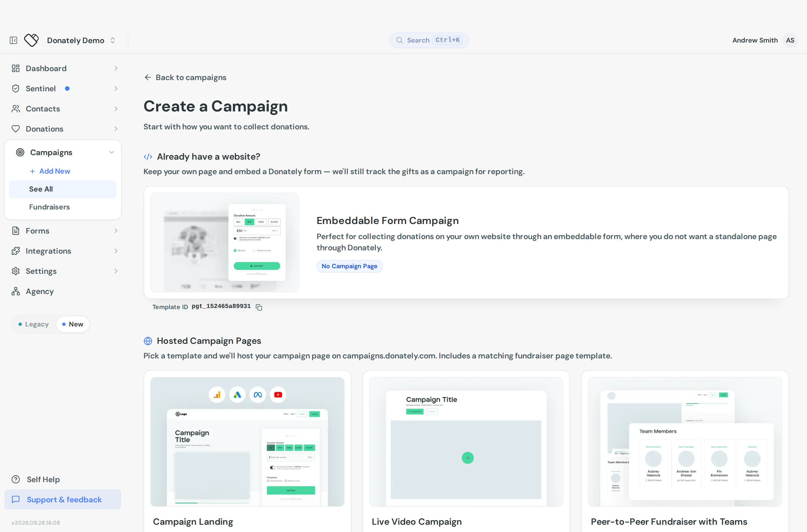Collapse the Campaigns section chevron
The width and height of the screenshot is (807, 532).
tap(111, 152)
